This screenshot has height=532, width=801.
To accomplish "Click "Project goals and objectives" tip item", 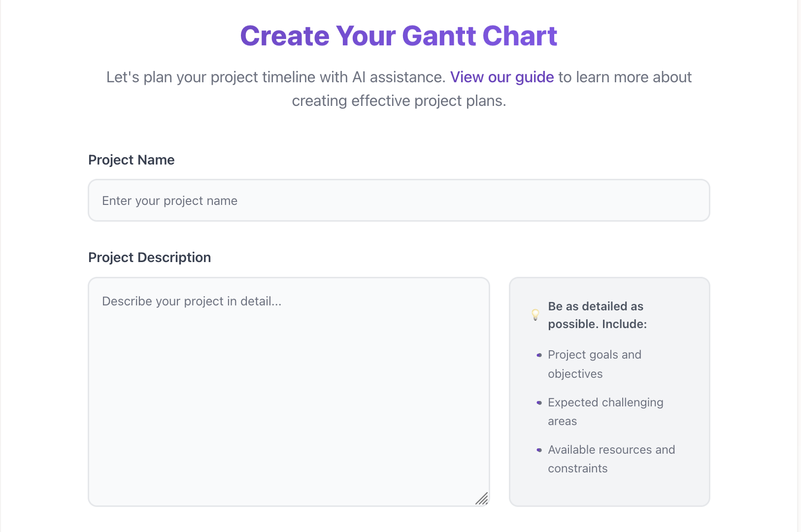I will [x=594, y=364].
